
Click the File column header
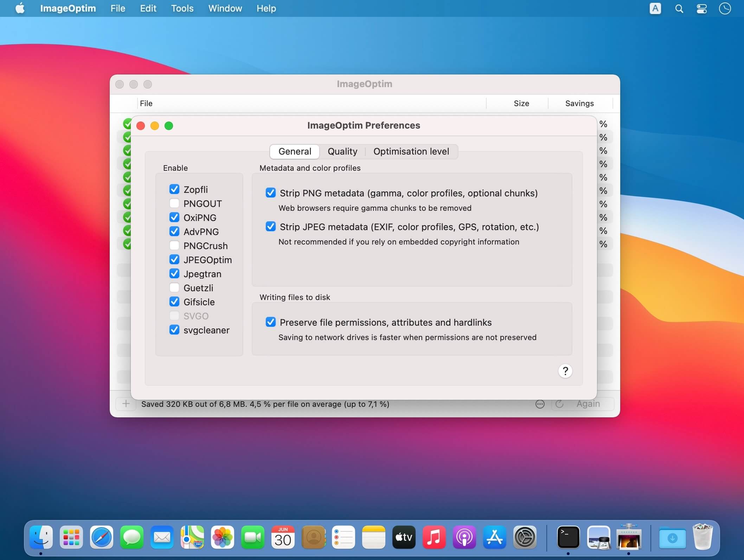tap(312, 103)
